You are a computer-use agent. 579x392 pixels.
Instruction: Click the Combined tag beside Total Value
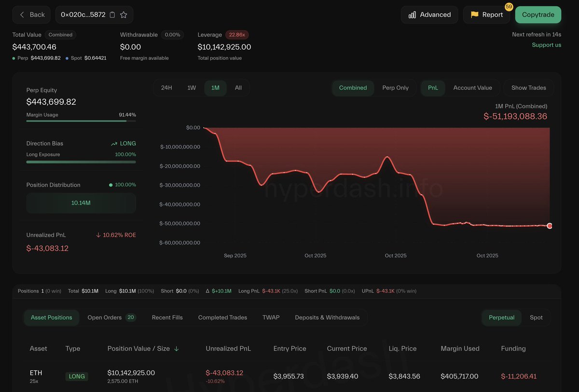(60, 35)
